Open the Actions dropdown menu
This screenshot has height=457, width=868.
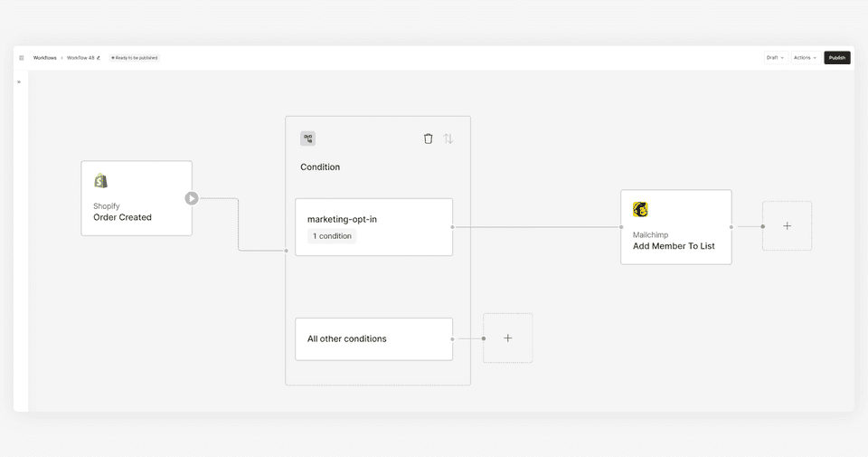[x=805, y=58]
